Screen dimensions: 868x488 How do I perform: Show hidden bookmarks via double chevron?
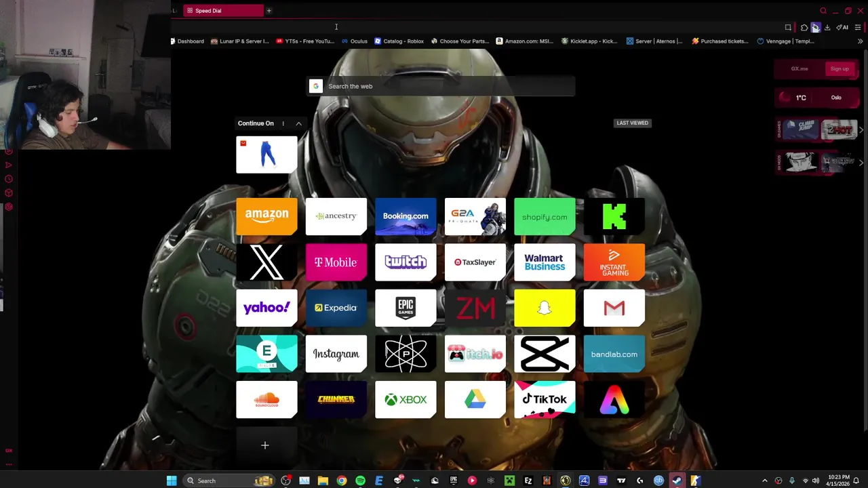tap(860, 41)
